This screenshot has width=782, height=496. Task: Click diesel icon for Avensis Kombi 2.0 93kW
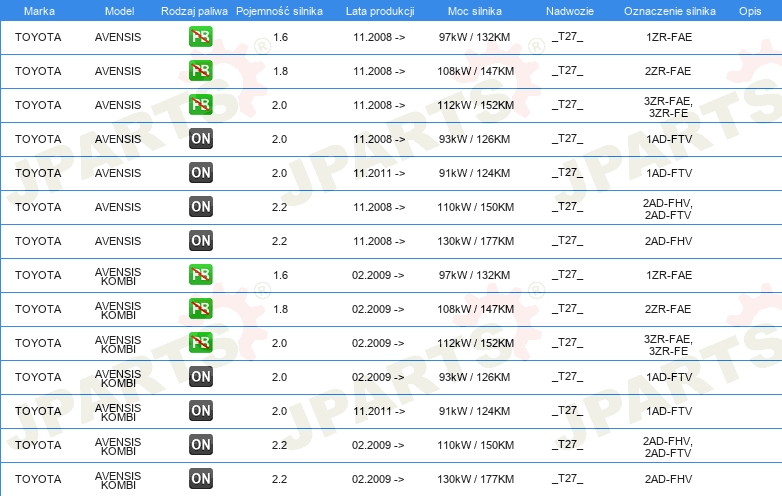[200, 377]
